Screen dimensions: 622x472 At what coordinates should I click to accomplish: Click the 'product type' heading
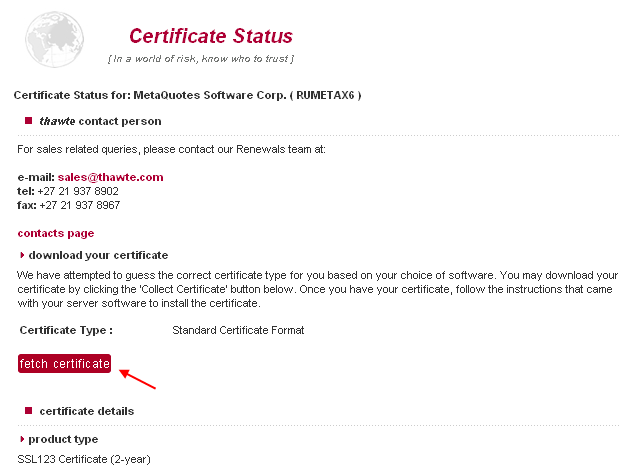click(63, 439)
